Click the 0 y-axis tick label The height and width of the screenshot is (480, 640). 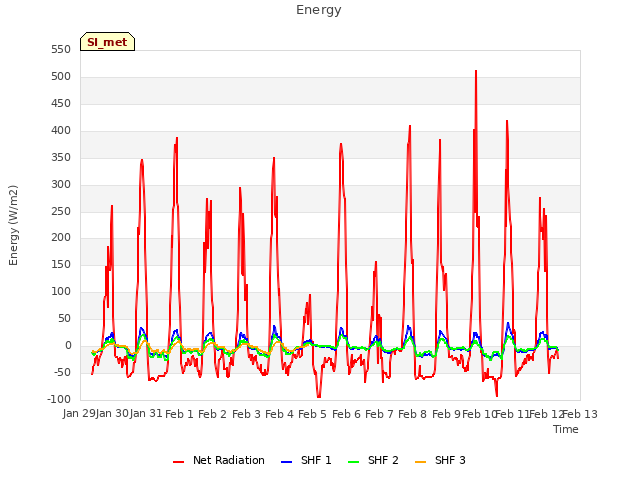pyautogui.click(x=68, y=346)
